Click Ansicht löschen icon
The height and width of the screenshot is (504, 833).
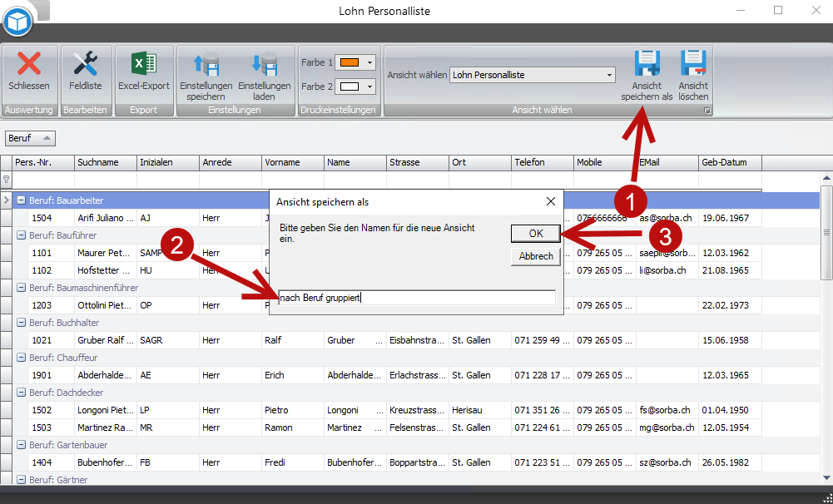pyautogui.click(x=693, y=65)
